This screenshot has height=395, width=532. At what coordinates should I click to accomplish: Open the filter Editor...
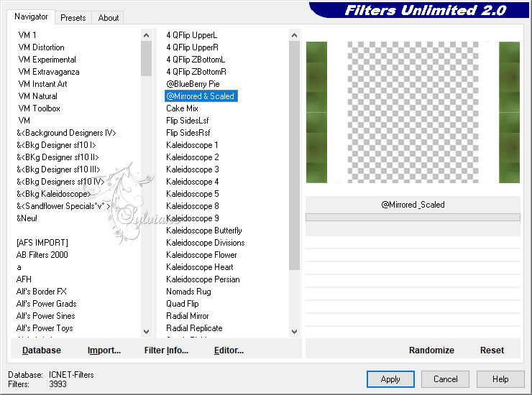(x=229, y=350)
